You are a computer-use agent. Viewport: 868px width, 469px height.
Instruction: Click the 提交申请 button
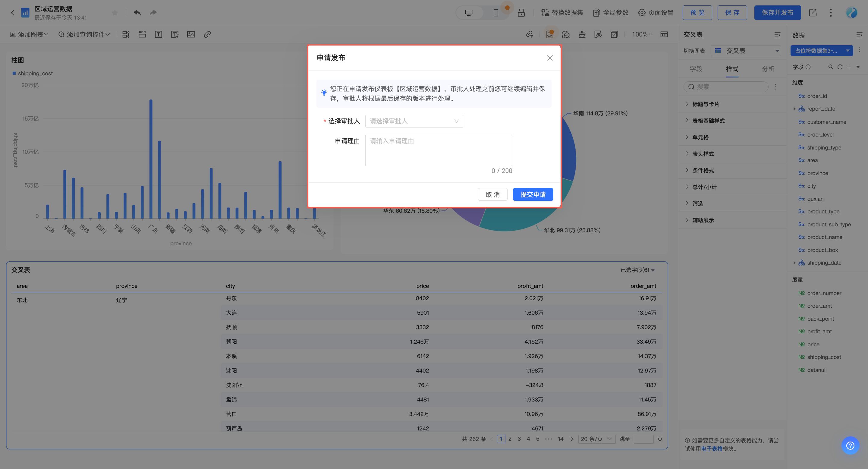(x=533, y=194)
